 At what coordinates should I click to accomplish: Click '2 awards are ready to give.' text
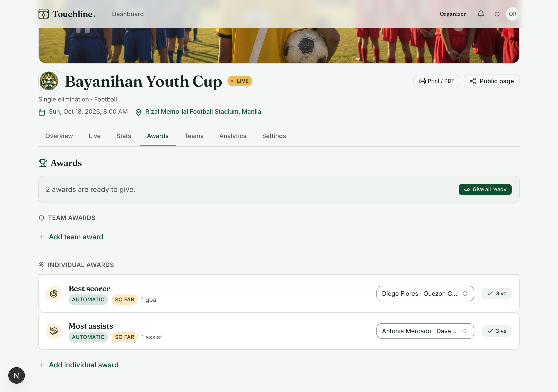(x=90, y=189)
